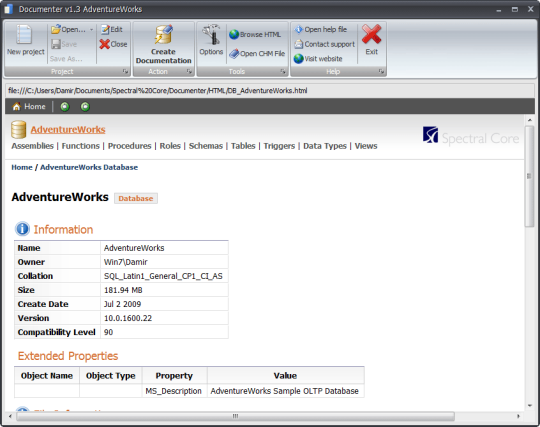Click the Extended Properties heading
Viewport: 540px width, 427px height.
click(x=68, y=356)
